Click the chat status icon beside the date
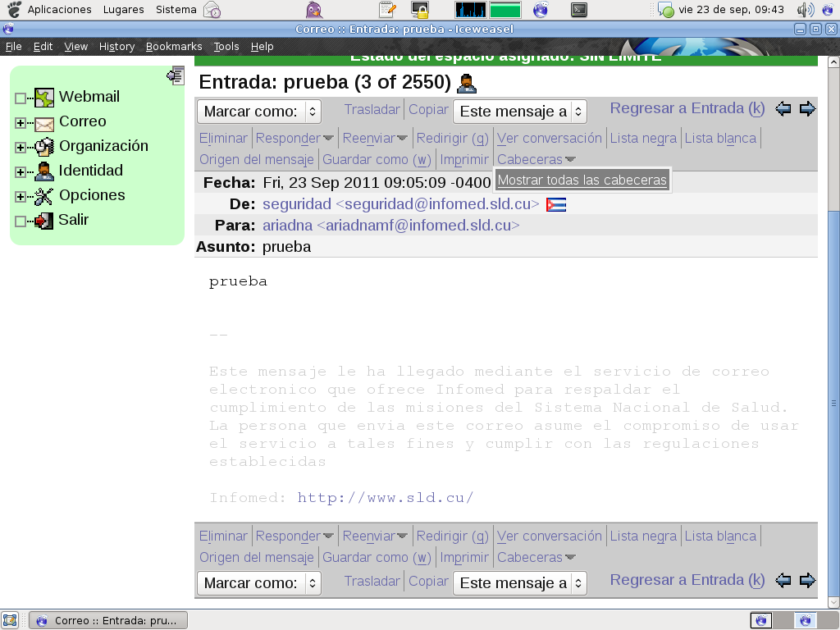The height and width of the screenshot is (630, 840). pyautogui.click(x=665, y=10)
